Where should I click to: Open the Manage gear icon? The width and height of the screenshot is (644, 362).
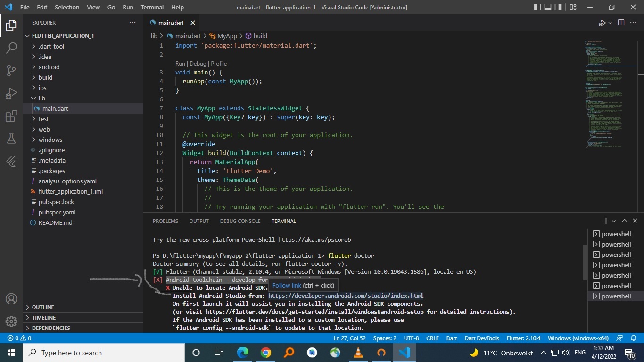11,321
